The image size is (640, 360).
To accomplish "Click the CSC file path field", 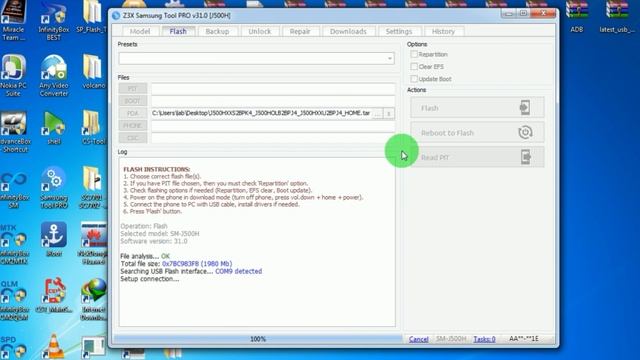I will [x=273, y=138].
